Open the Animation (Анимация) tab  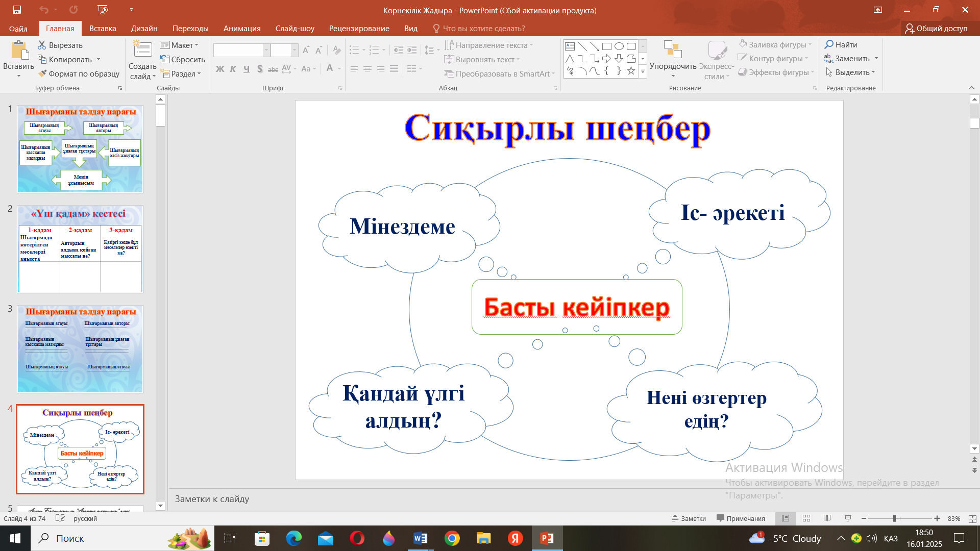242,29
